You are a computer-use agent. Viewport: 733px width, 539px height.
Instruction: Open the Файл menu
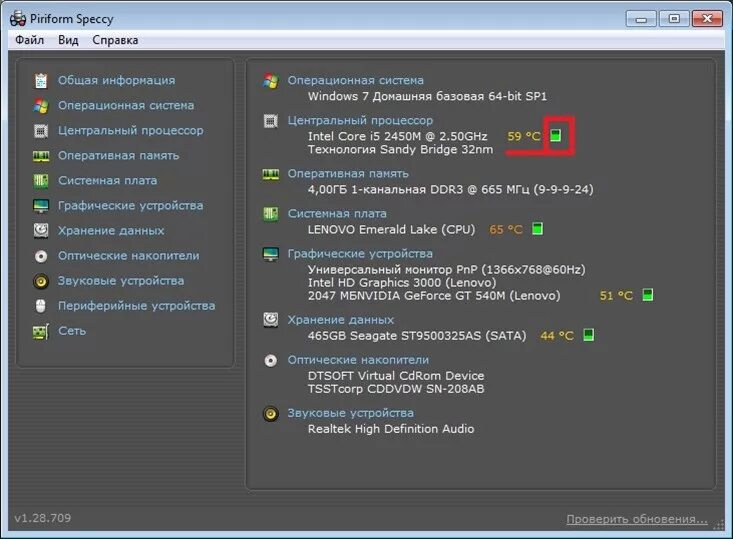pos(29,40)
